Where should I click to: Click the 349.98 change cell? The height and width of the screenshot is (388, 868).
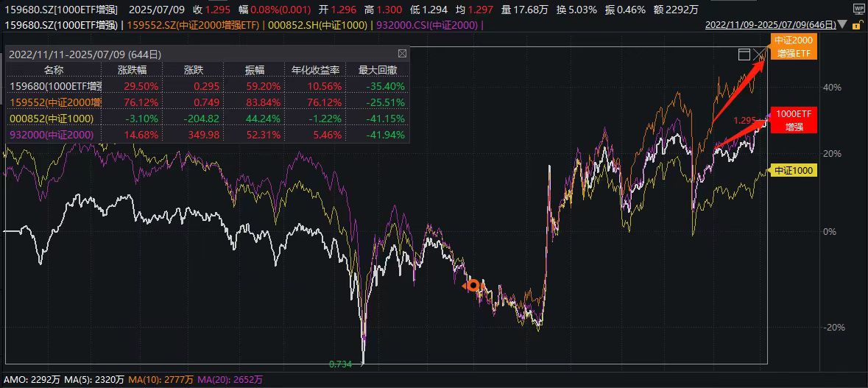tap(205, 135)
